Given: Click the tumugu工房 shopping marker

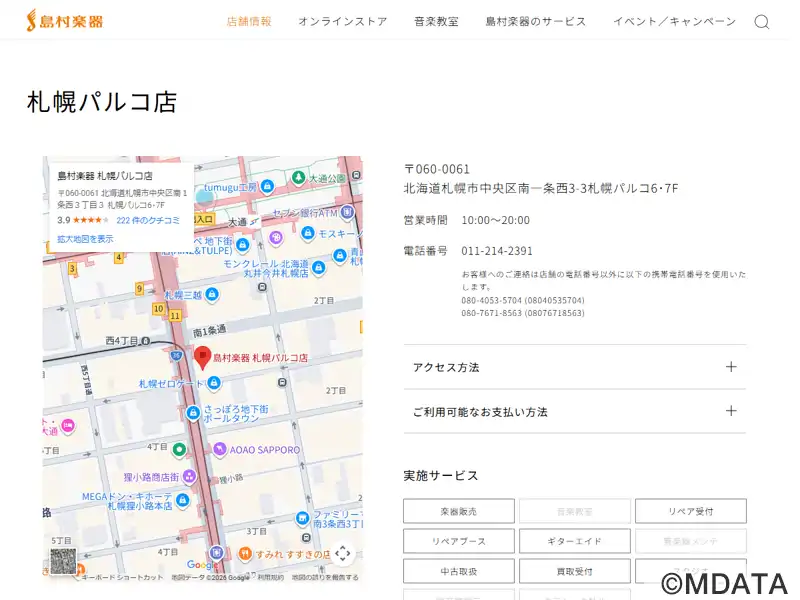Looking at the screenshot, I should click(x=267, y=187).
